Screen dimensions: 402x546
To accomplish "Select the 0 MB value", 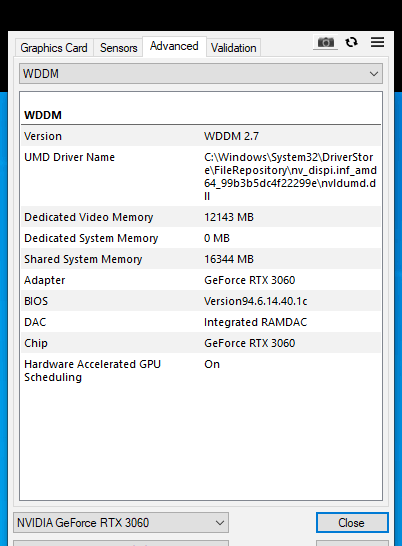I will (x=217, y=238).
